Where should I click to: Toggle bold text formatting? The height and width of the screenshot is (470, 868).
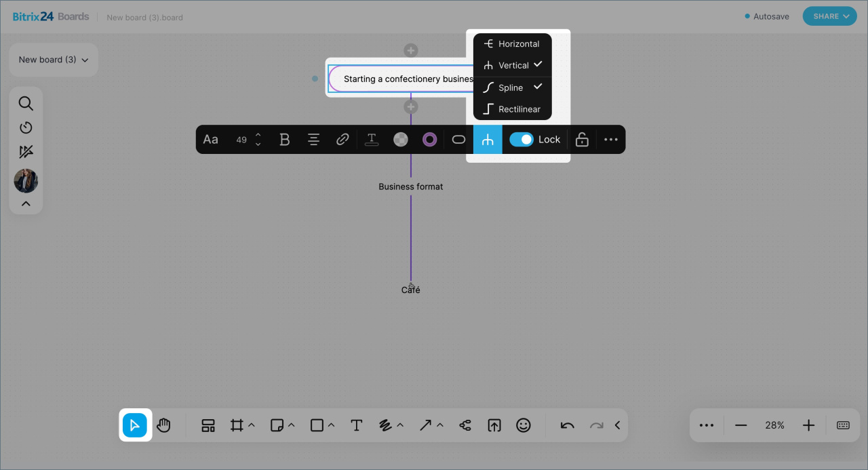point(285,140)
